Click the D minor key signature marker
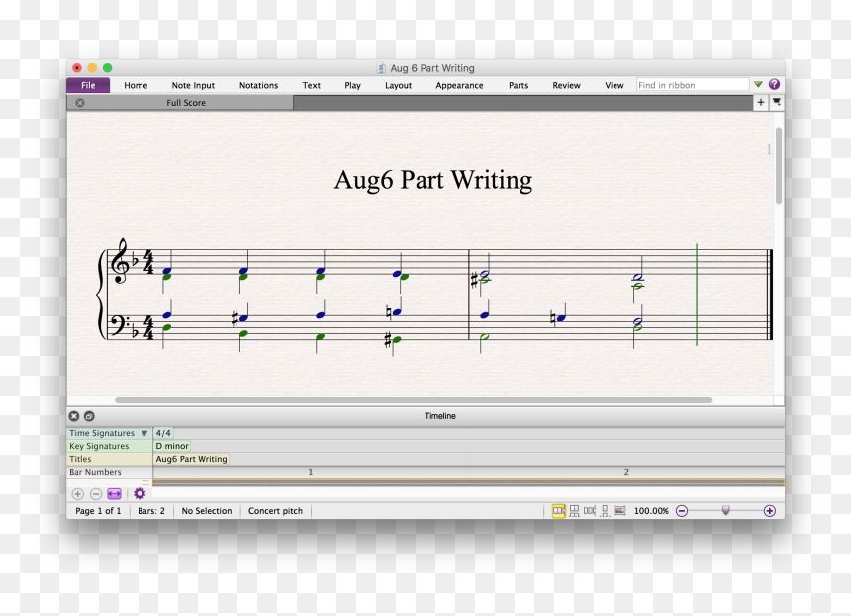This screenshot has width=851, height=616. click(172, 446)
